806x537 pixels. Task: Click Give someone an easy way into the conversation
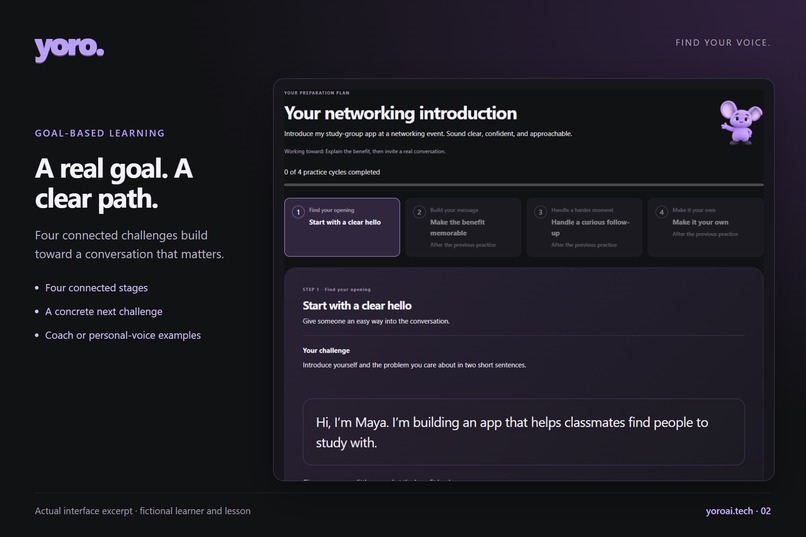(x=376, y=321)
